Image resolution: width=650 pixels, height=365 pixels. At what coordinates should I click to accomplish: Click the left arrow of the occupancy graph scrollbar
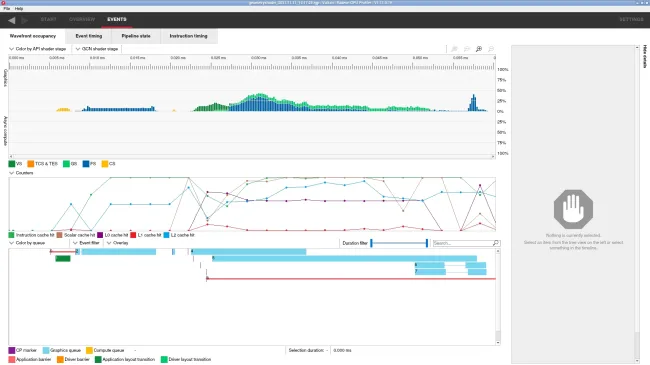11,157
